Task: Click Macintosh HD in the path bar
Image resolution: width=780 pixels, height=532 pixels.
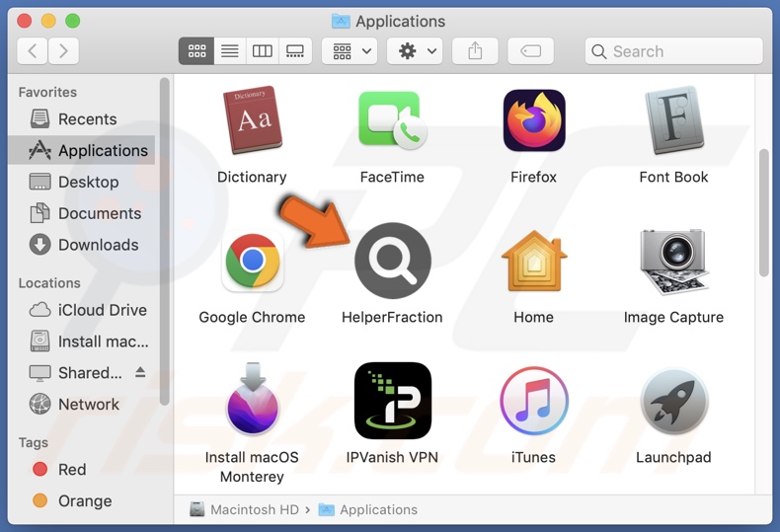Action: pos(244,509)
